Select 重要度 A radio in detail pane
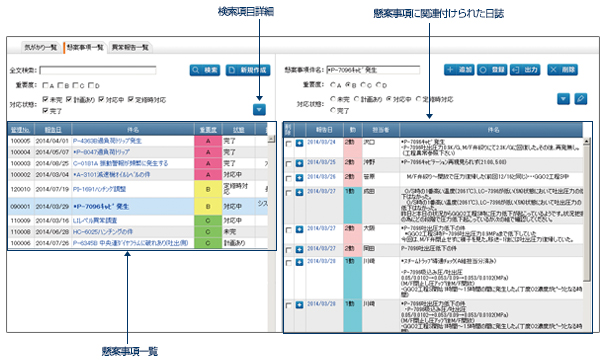Viewport: 600px width, 363px height. [x=333, y=85]
